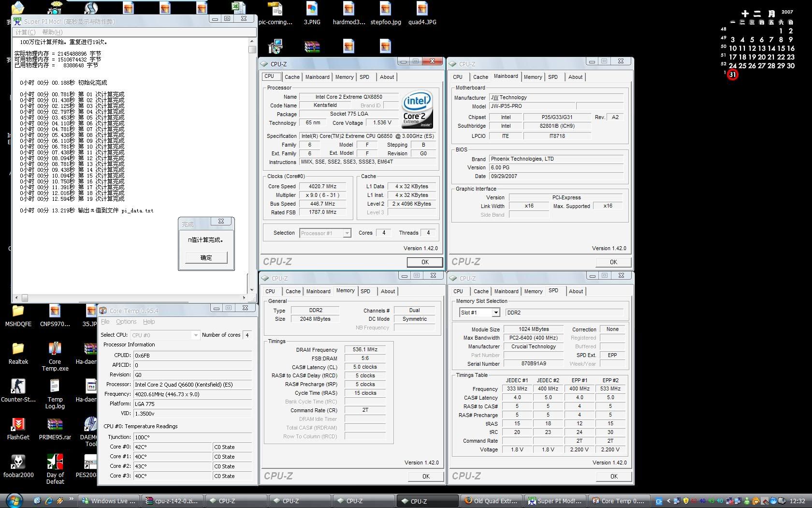Click Core #2 temperature 43C reading
Viewport: 812px width, 508px height.
(x=173, y=466)
